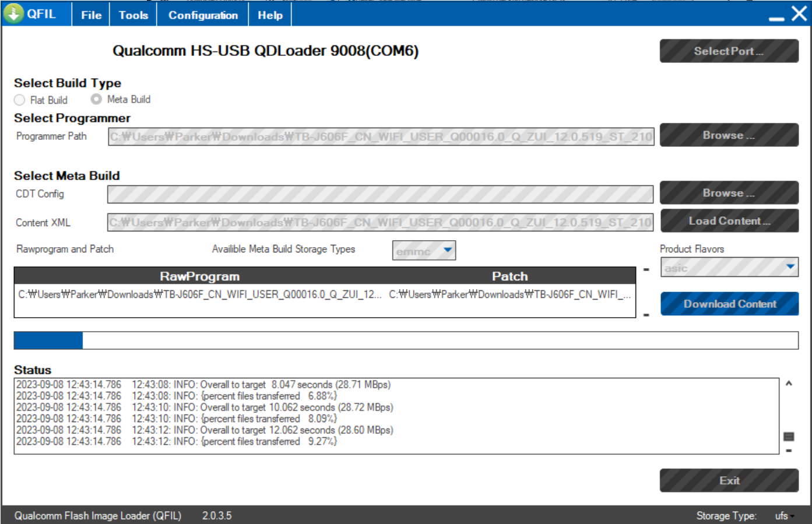Open the Tools menu
This screenshot has width=812, height=524.
(x=133, y=15)
